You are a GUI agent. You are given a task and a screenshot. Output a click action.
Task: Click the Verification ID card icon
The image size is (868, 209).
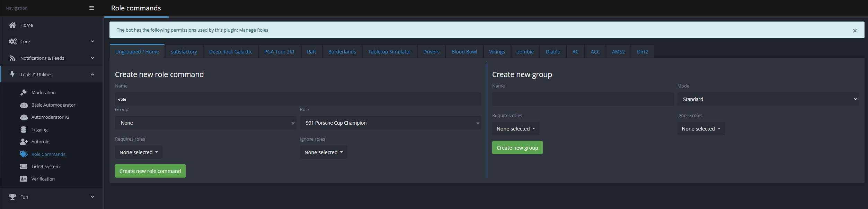click(x=24, y=179)
